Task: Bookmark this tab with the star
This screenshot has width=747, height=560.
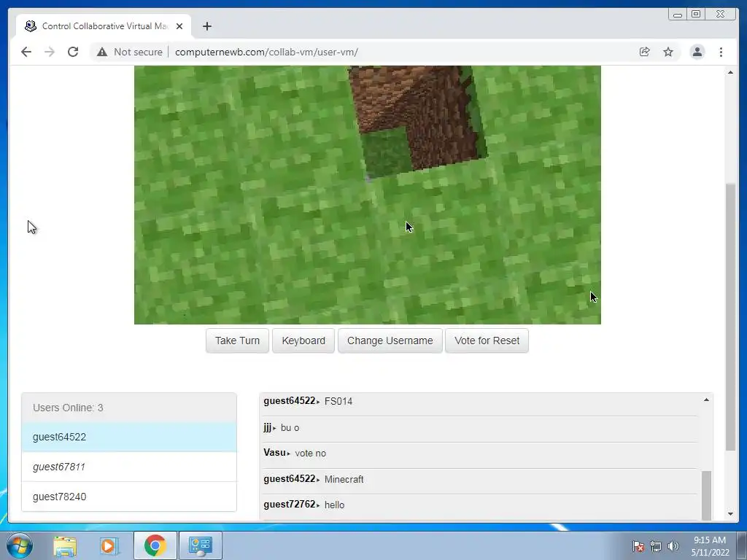Action: tap(668, 52)
